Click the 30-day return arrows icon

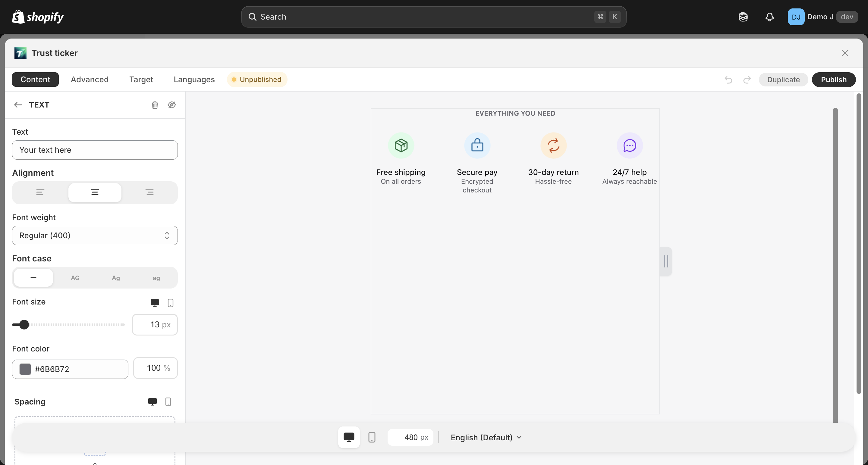point(553,145)
